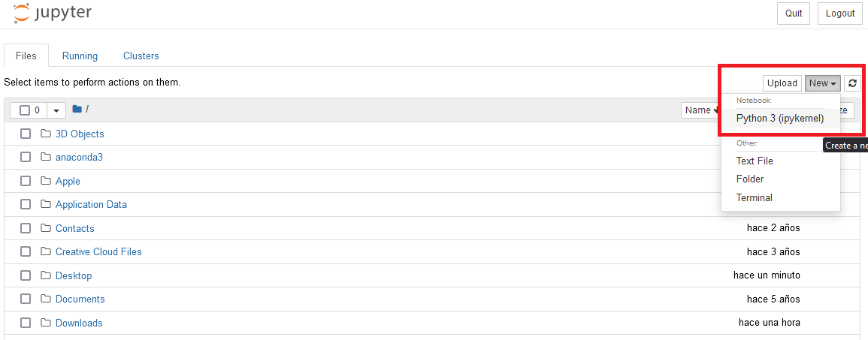Click the folder icon beside Apple
Screen dimensions: 868x340
[x=46, y=181]
